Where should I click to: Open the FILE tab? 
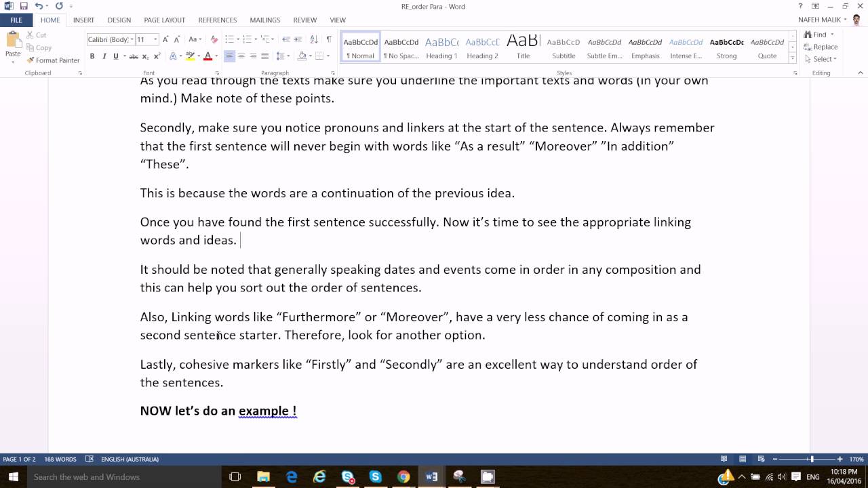16,20
